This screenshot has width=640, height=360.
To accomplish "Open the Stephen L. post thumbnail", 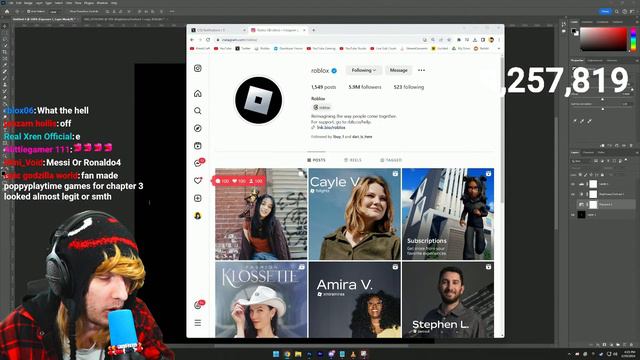I will click(x=448, y=300).
